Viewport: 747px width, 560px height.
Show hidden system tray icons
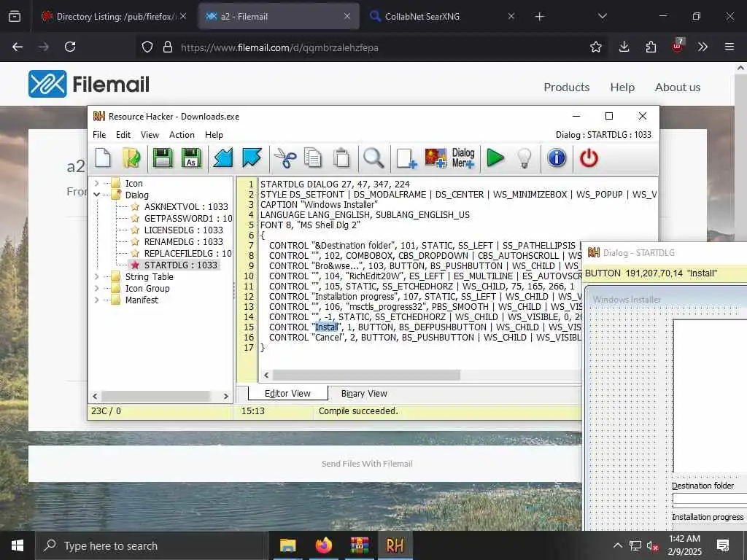[x=617, y=545]
